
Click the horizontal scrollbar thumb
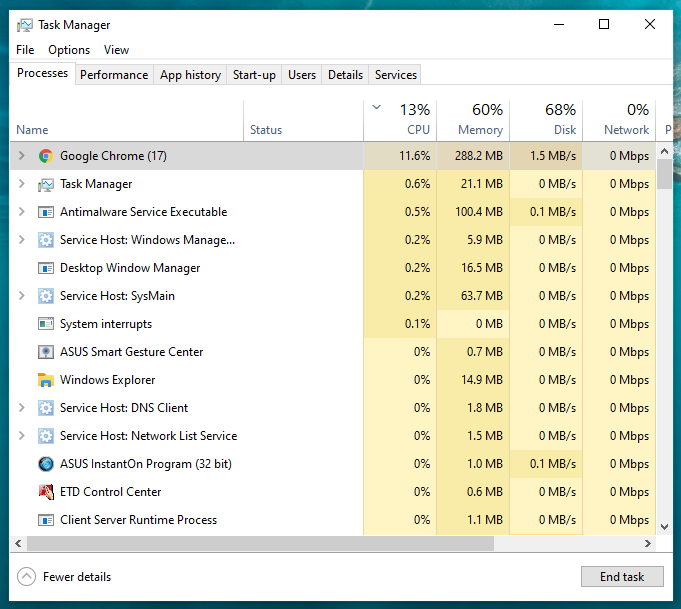click(x=260, y=543)
